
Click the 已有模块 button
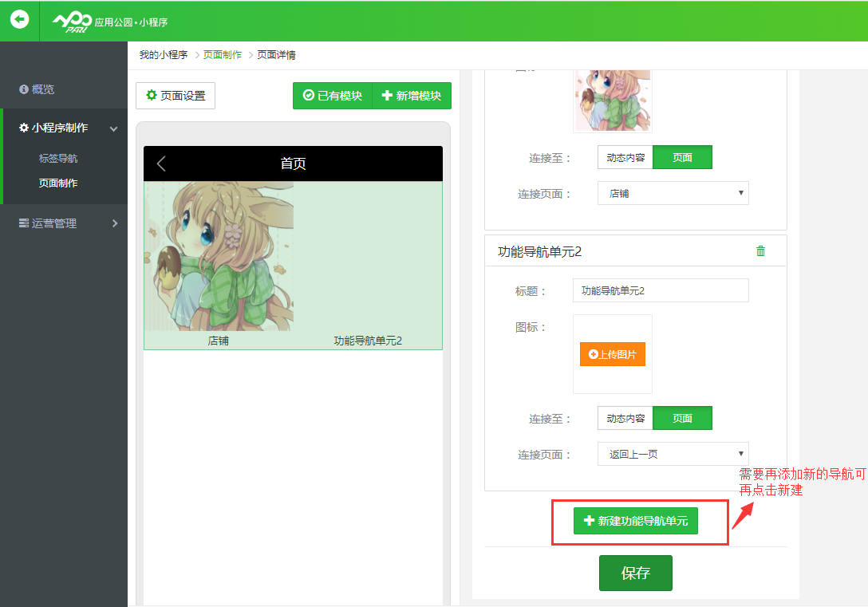[x=333, y=96]
